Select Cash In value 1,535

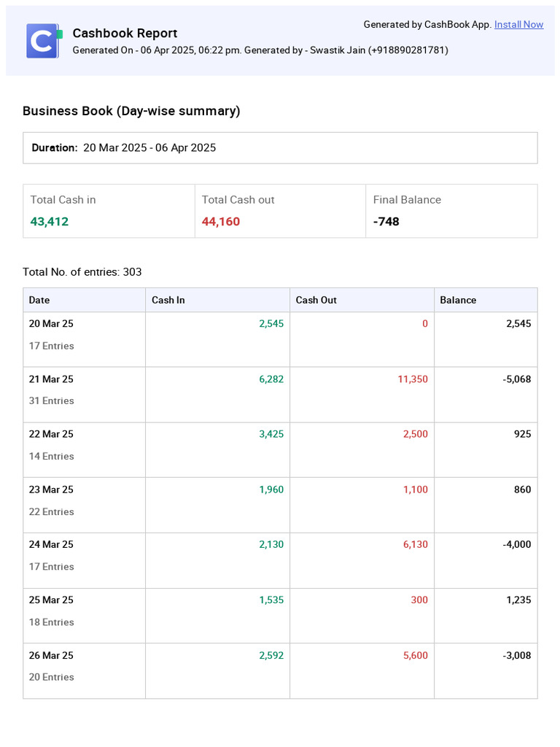tap(271, 600)
